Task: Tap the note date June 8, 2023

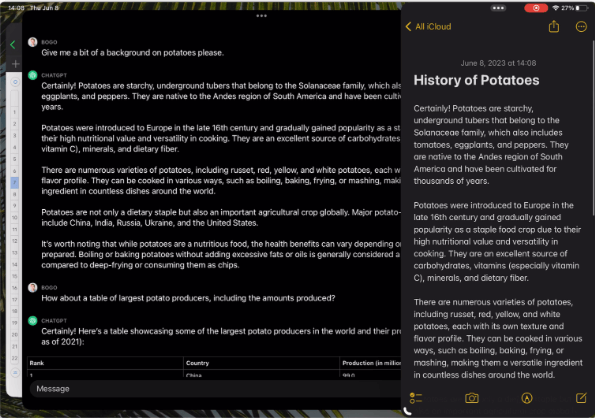Action: [x=498, y=63]
